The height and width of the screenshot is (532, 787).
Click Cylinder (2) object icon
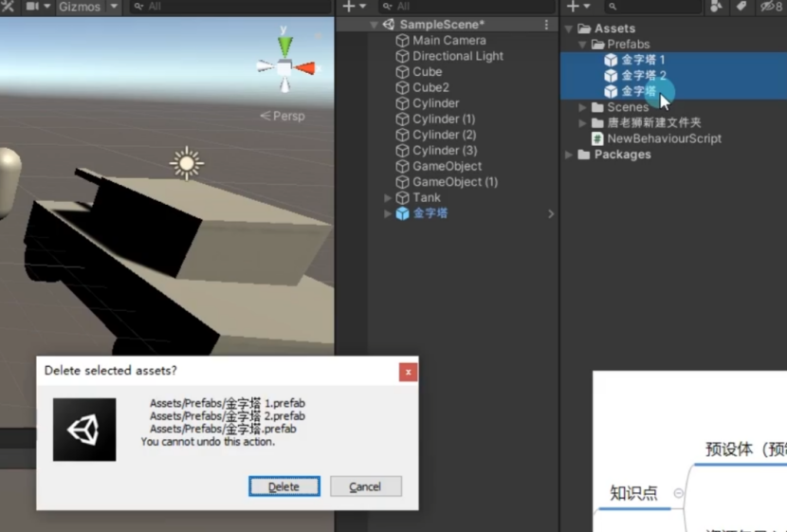[402, 135]
